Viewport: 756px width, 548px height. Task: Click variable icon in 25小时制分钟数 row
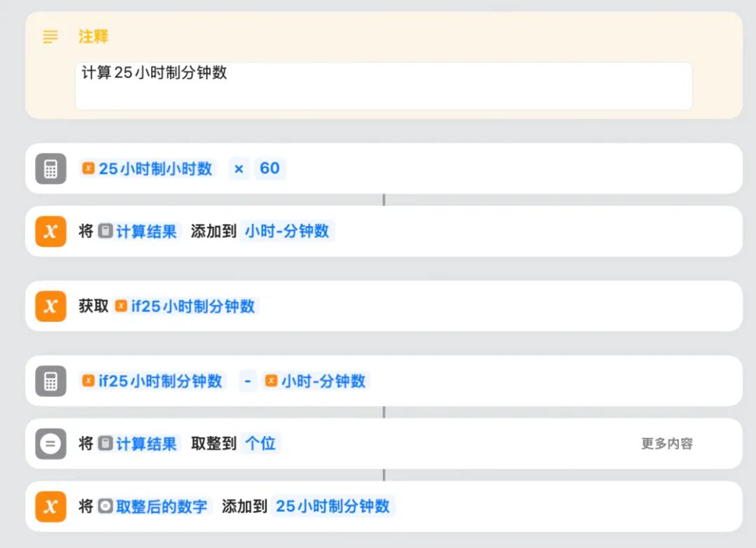(x=50, y=507)
